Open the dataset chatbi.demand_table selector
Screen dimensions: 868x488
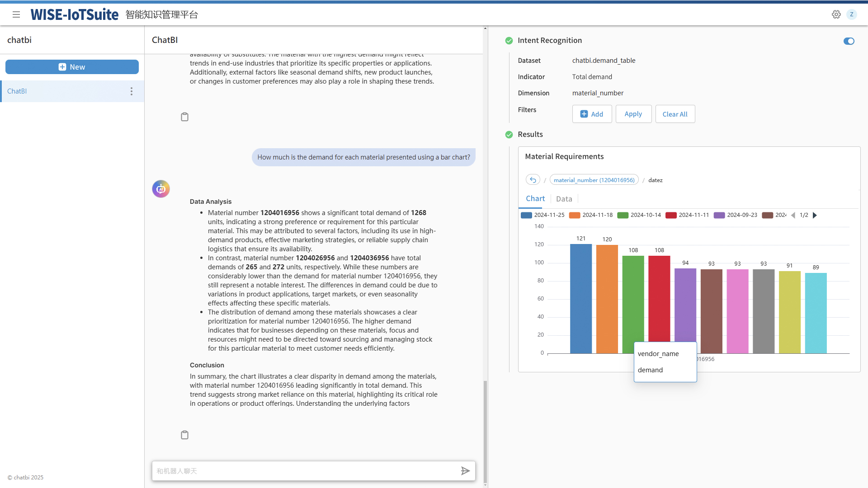click(x=604, y=60)
